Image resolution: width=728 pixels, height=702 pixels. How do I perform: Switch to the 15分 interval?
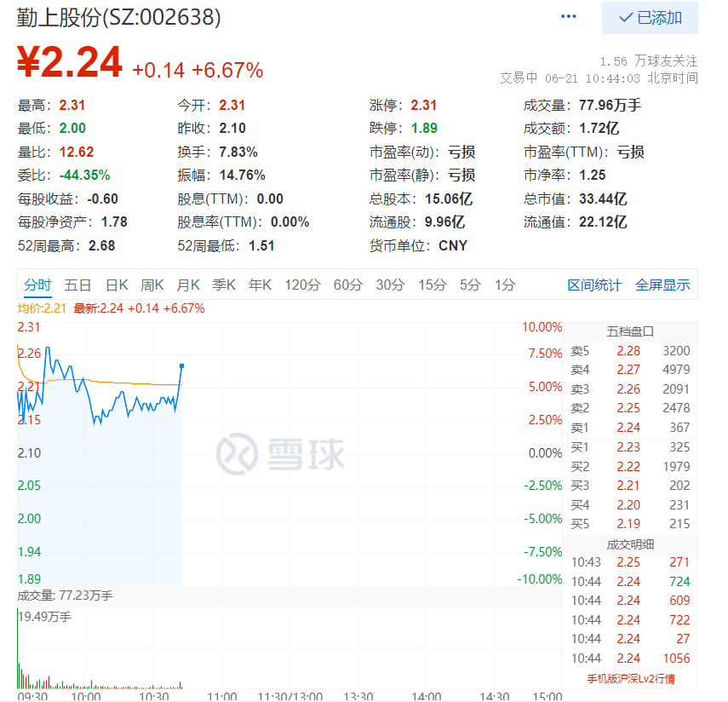pos(432,285)
